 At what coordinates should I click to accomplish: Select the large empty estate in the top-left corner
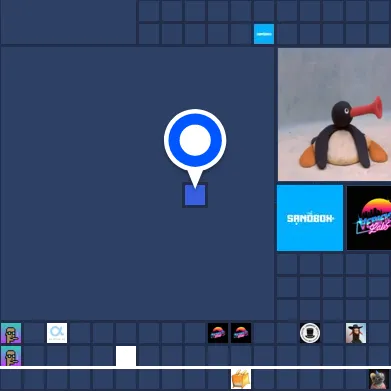68,22
